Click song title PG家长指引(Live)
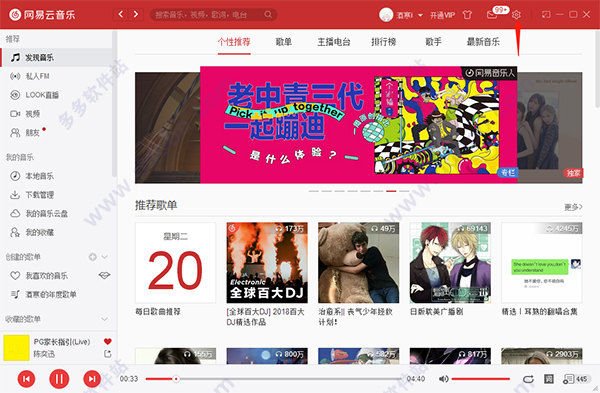Screen dimensions: 600x393 pos(62,342)
